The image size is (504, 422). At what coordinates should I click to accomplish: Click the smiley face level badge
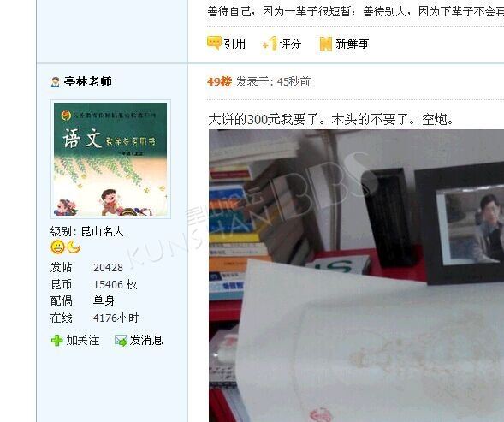point(57,247)
